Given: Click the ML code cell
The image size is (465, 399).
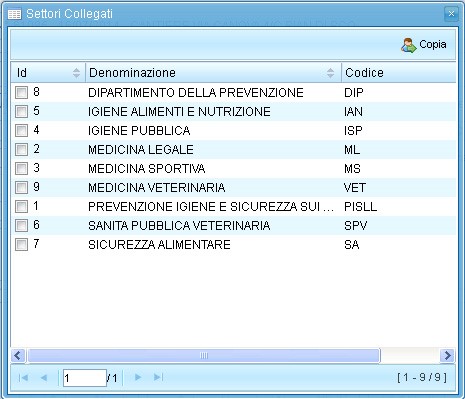Looking at the screenshot, I should pos(352,150).
